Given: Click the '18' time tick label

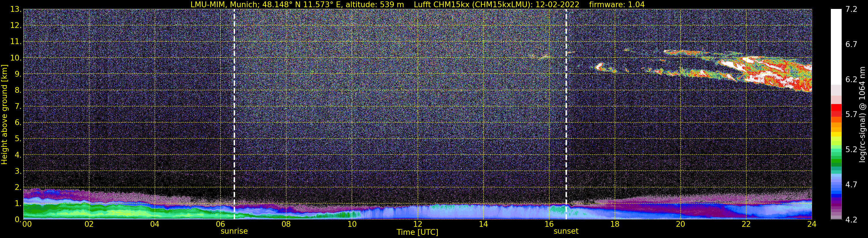Looking at the screenshot, I should 614,224.
